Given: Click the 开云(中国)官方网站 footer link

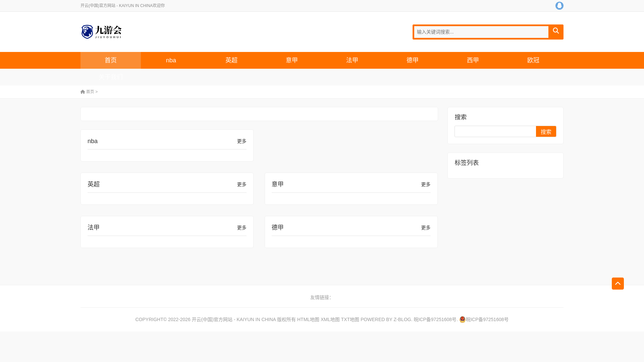Looking at the screenshot, I should pos(233,320).
